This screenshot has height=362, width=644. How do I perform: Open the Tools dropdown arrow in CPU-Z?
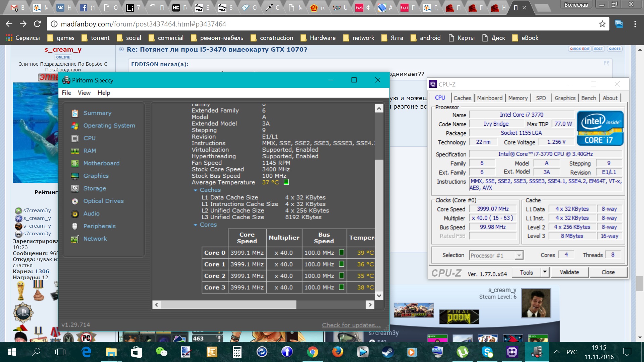[545, 272]
